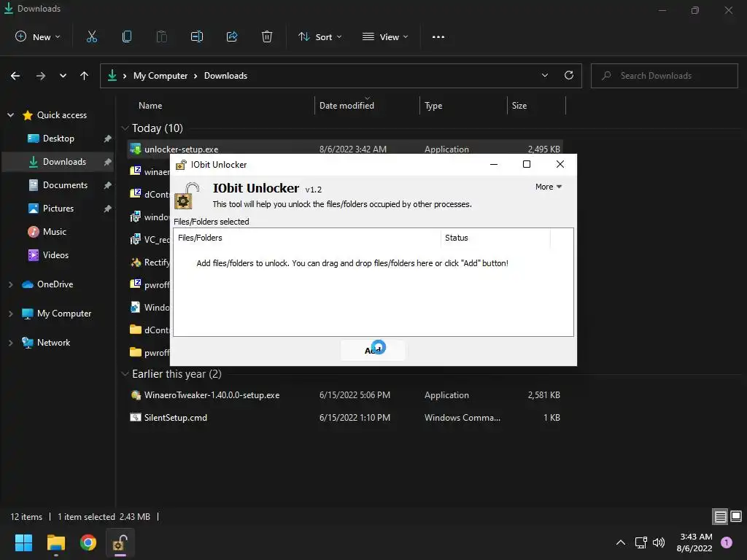Open network status tray icon
Screen dimensions: 747x560
(640, 542)
